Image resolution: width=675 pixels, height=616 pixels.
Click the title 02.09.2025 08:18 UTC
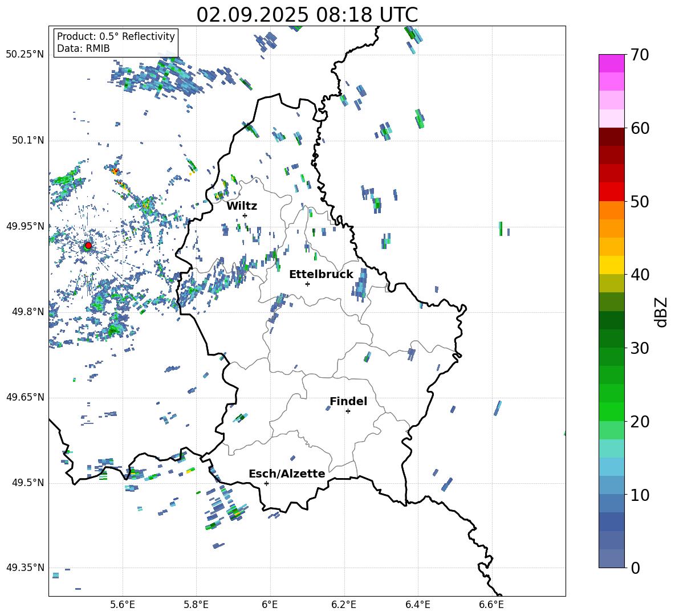(x=307, y=15)
